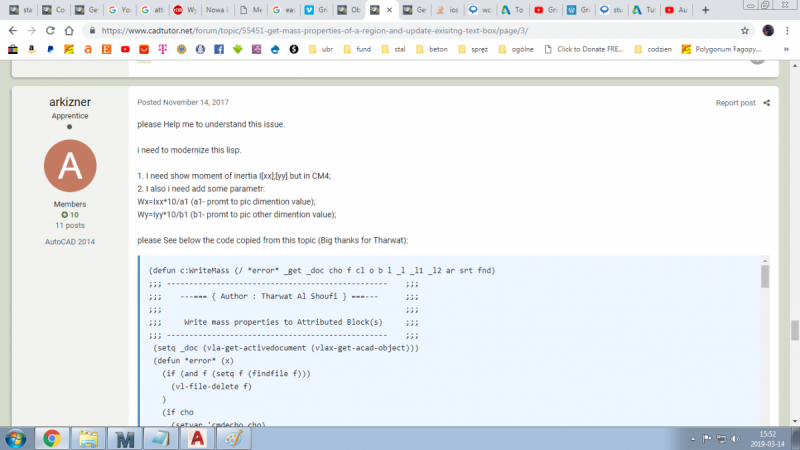Reload the cadtutor forum page
The height and width of the screenshot is (450, 800).
click(50, 31)
